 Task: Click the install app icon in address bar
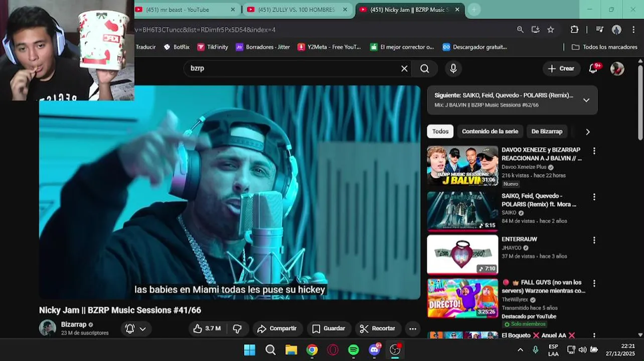click(535, 30)
